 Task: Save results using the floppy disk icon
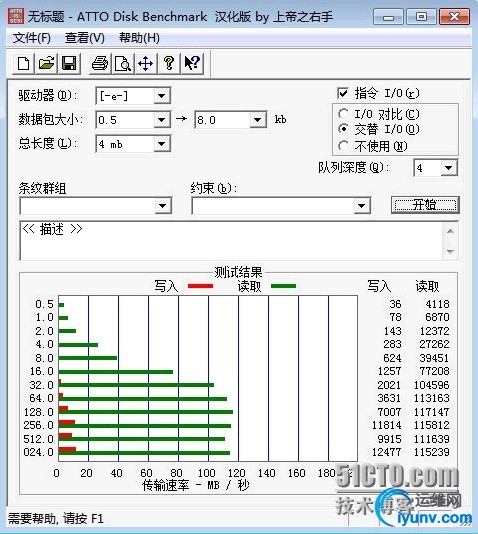click(x=69, y=63)
